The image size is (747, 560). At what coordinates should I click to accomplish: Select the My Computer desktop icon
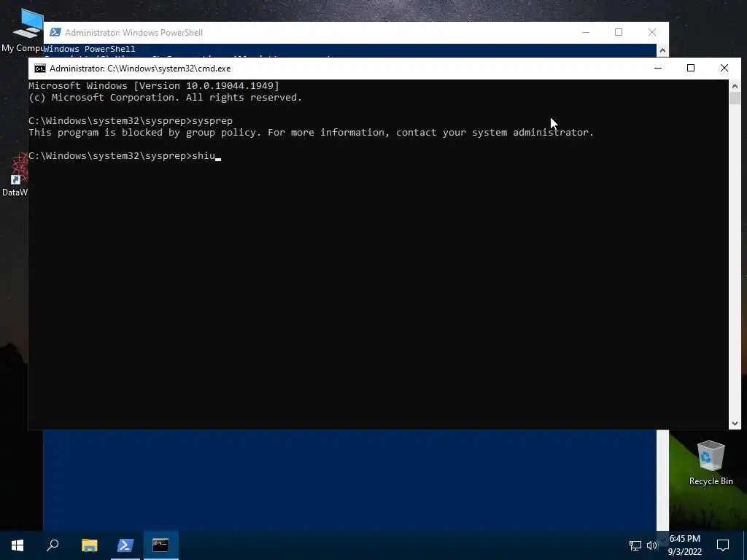tap(23, 30)
